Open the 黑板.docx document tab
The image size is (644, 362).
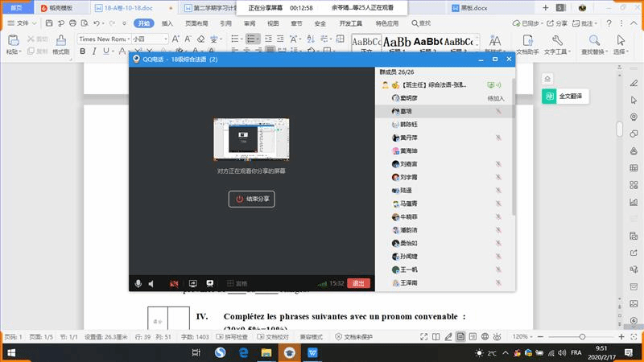[x=469, y=7]
